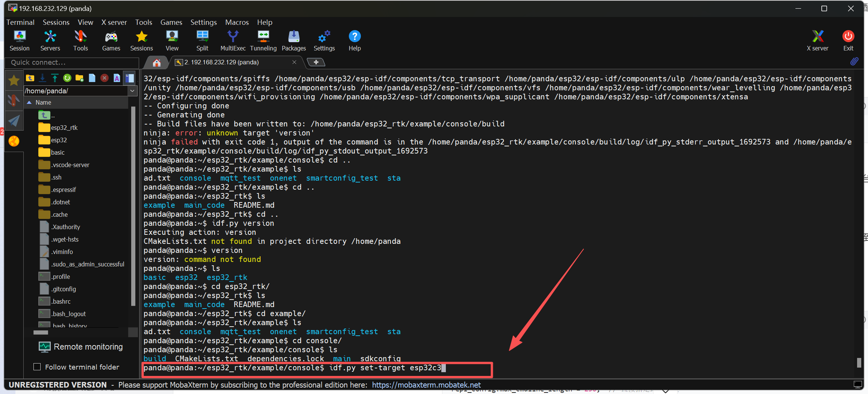Open the X server menu in menu bar
This screenshot has width=868, height=394.
(x=114, y=22)
